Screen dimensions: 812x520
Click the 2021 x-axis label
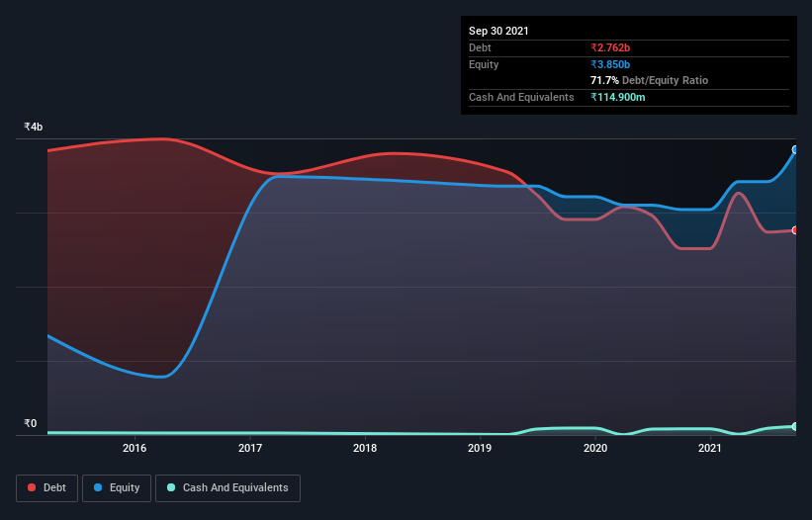pyautogui.click(x=710, y=448)
